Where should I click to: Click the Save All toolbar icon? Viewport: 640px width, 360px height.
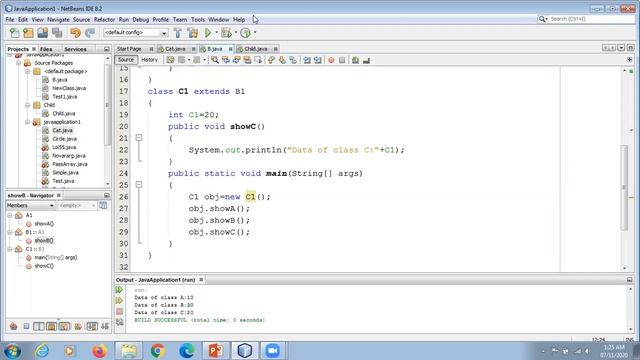[57, 33]
